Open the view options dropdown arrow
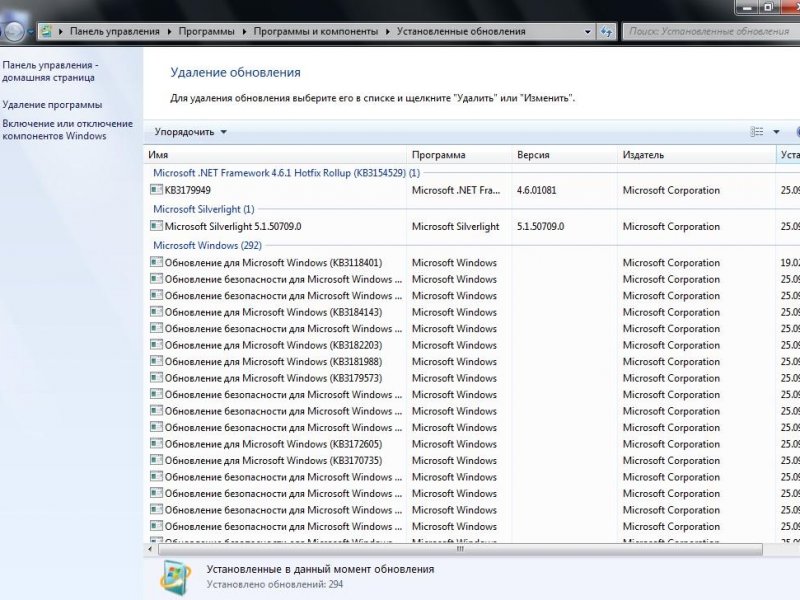The image size is (800, 600). [776, 132]
